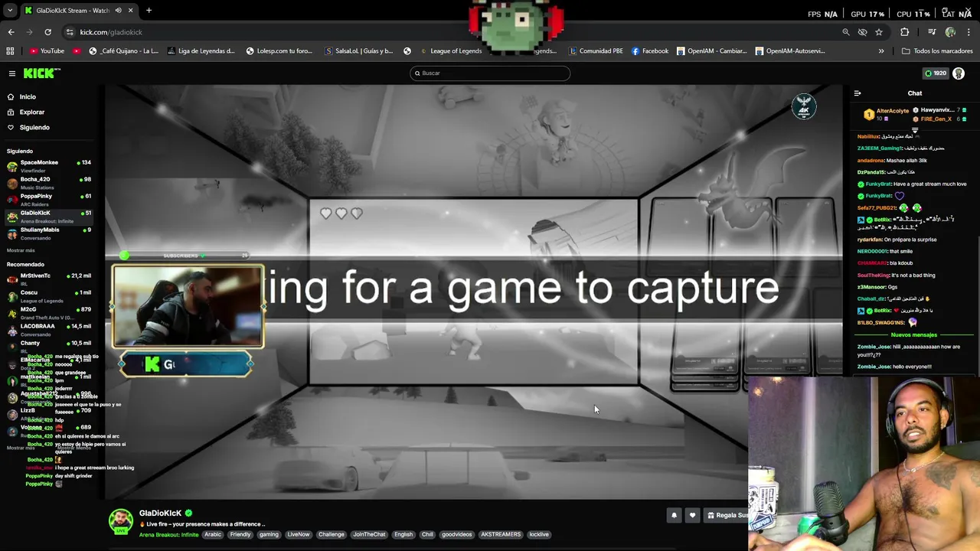Click the Buscar search field

click(x=490, y=73)
